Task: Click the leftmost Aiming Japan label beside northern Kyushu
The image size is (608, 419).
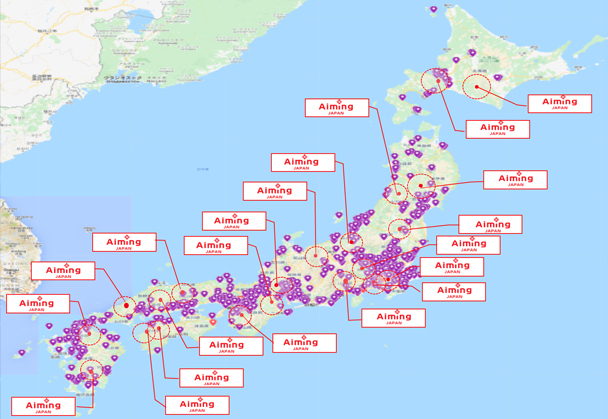Action: pyautogui.click(x=37, y=304)
